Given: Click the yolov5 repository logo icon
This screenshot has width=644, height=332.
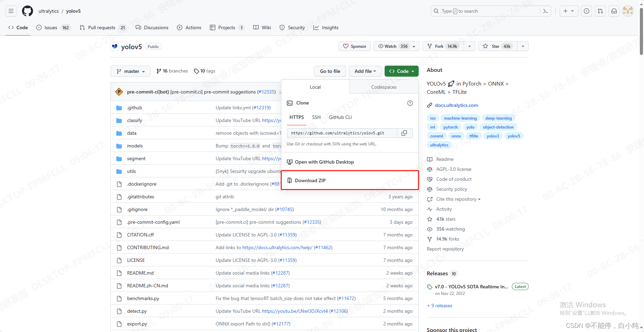Looking at the screenshot, I should (x=115, y=46).
